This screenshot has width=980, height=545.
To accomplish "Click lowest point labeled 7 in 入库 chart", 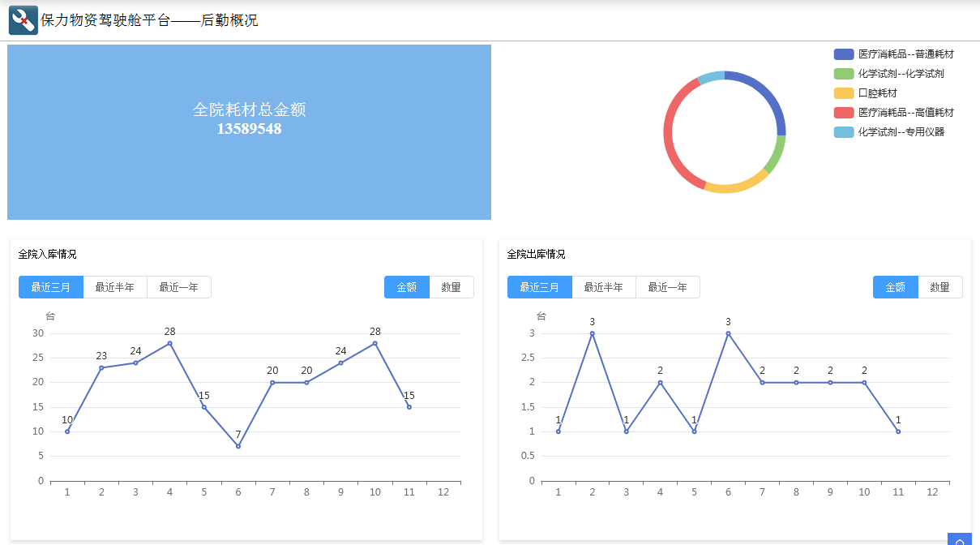I will coord(238,446).
